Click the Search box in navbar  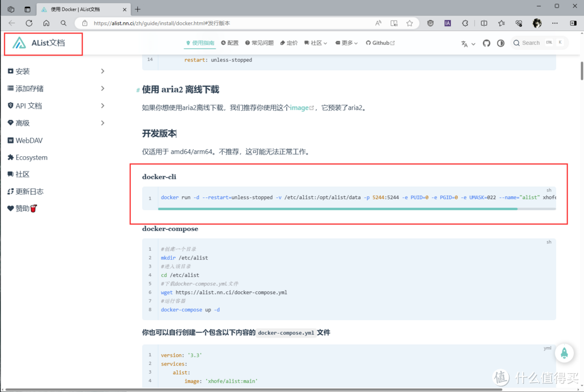point(539,43)
